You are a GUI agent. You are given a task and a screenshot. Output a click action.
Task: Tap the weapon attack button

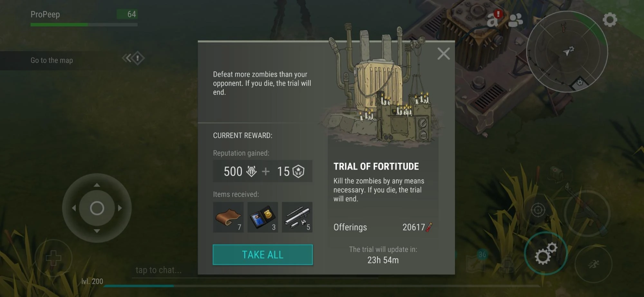[x=587, y=213]
